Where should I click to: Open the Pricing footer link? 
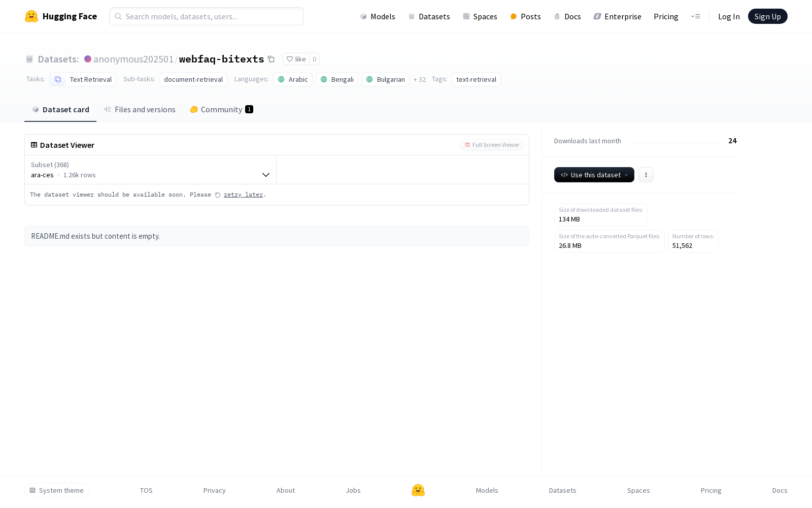point(711,490)
